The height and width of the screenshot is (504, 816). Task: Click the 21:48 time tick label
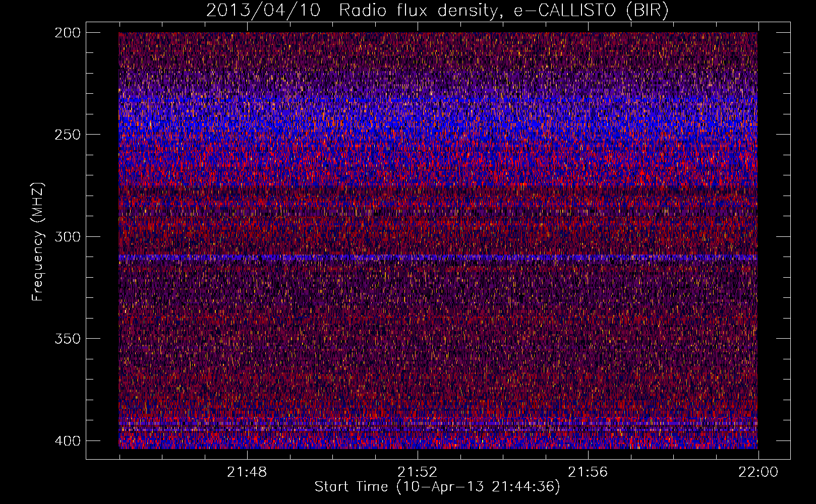(x=247, y=472)
